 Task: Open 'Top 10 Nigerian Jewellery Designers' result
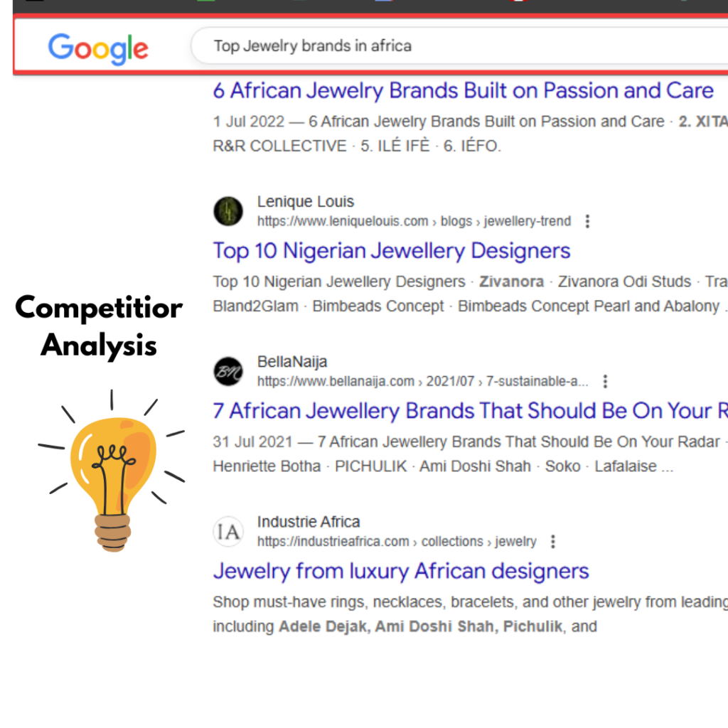392,251
